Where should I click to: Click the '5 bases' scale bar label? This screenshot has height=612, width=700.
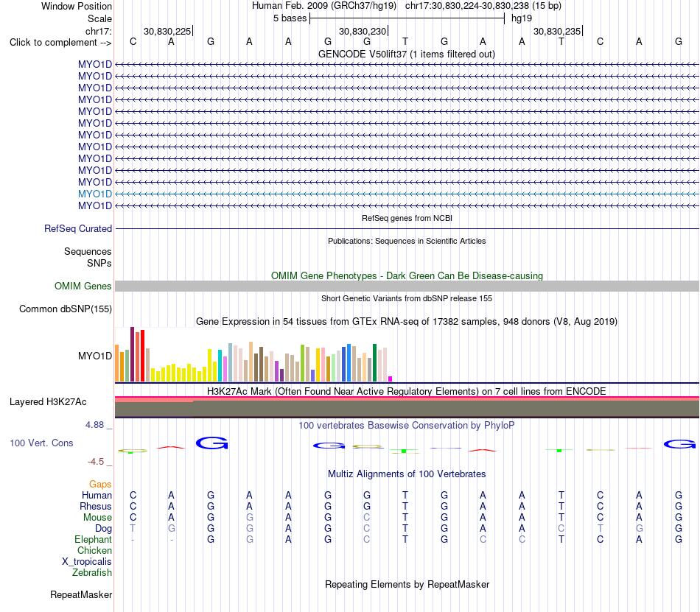pos(290,18)
